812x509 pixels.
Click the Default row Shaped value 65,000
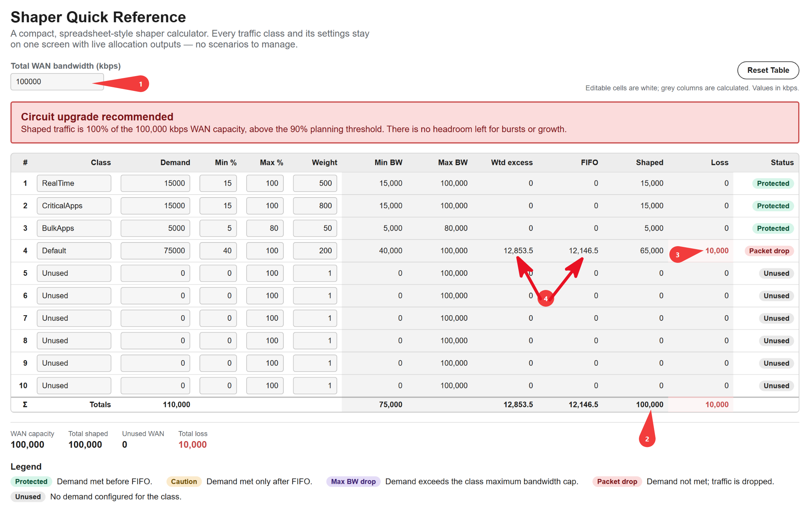click(x=652, y=251)
